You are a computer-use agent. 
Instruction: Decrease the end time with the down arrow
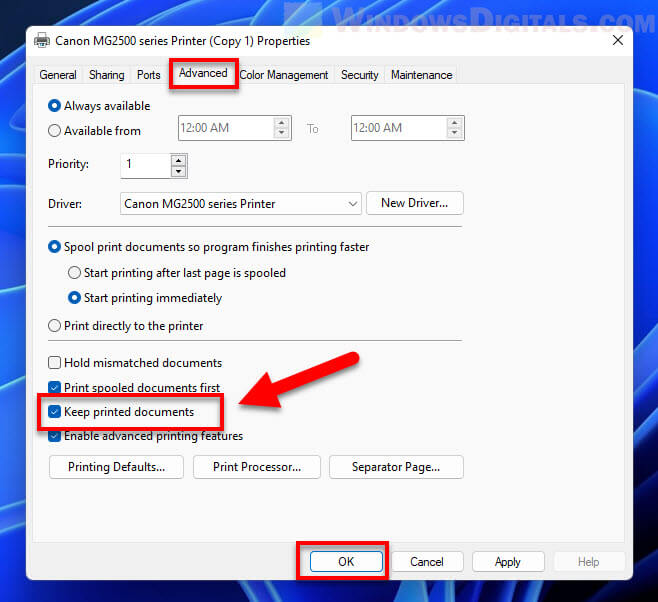coord(454,133)
